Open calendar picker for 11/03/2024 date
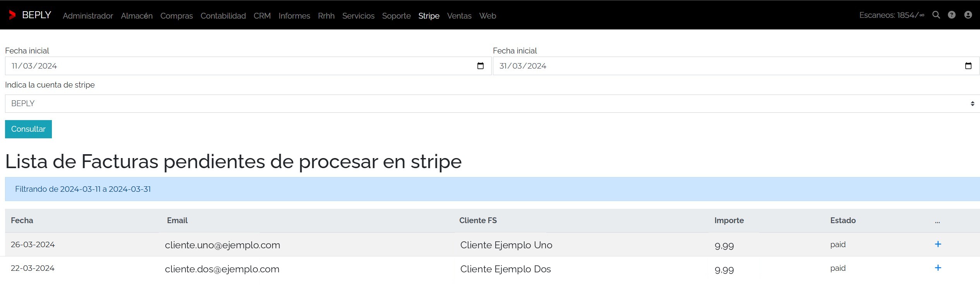Viewport: 980px width, 289px height. point(481,66)
